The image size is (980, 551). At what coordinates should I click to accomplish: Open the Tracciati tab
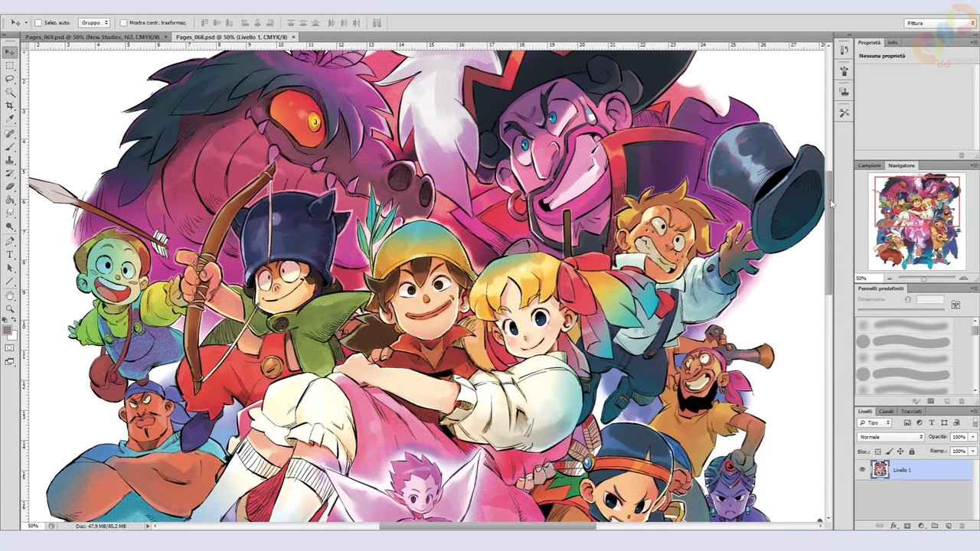pyautogui.click(x=911, y=411)
